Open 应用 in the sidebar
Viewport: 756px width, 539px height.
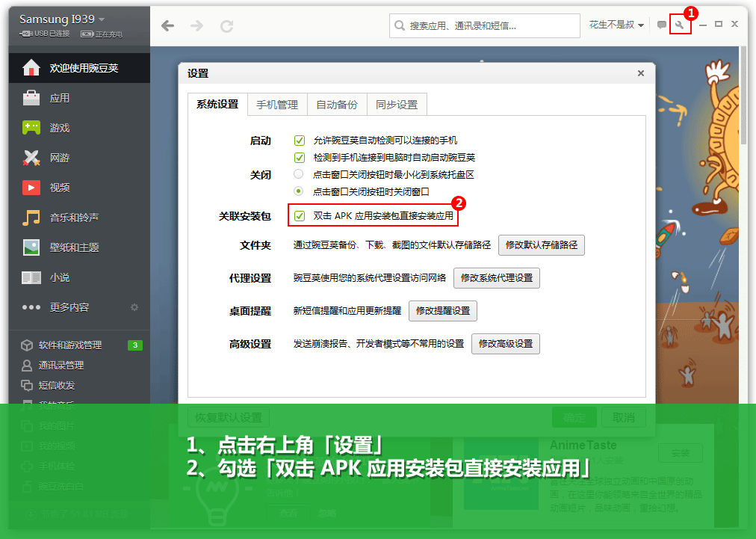pyautogui.click(x=60, y=98)
